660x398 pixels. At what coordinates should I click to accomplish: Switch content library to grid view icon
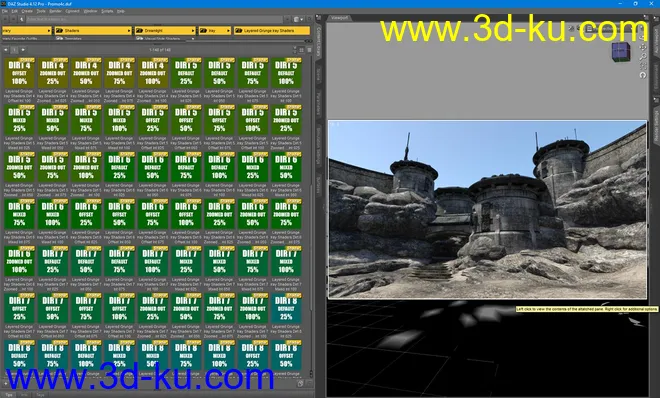click(x=301, y=50)
